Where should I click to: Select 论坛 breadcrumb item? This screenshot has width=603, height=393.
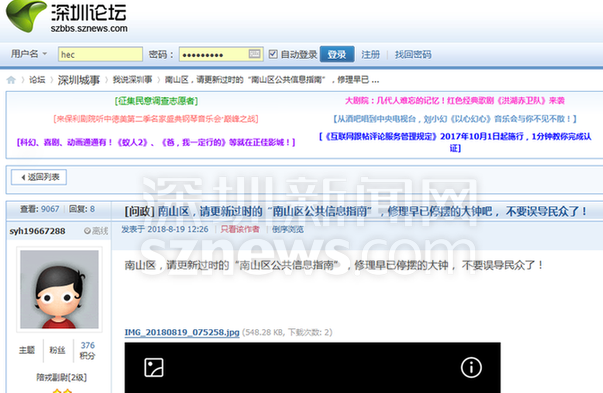[x=37, y=80]
